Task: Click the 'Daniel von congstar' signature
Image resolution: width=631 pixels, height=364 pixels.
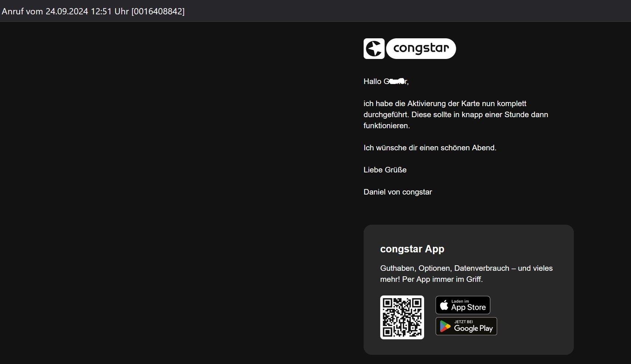Action: pos(398,192)
